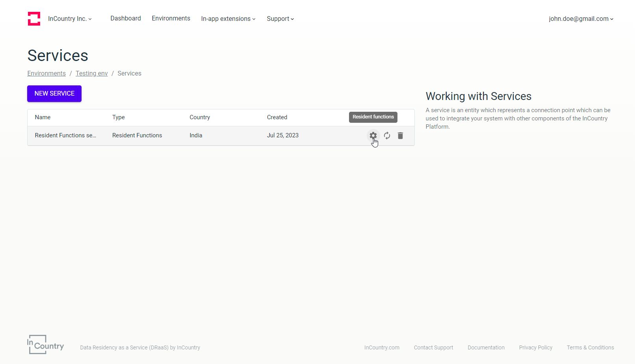The image size is (635, 364).
Task: Open the In-app extensions dropdown menu
Action: point(228,19)
